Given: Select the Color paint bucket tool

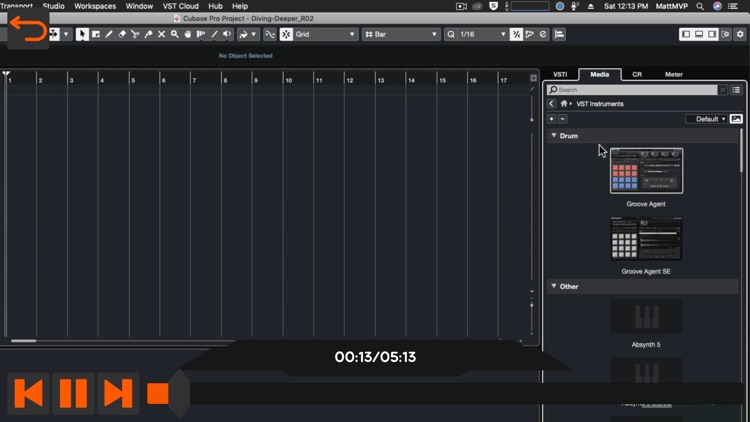Looking at the screenshot, I should pyautogui.click(x=243, y=34).
